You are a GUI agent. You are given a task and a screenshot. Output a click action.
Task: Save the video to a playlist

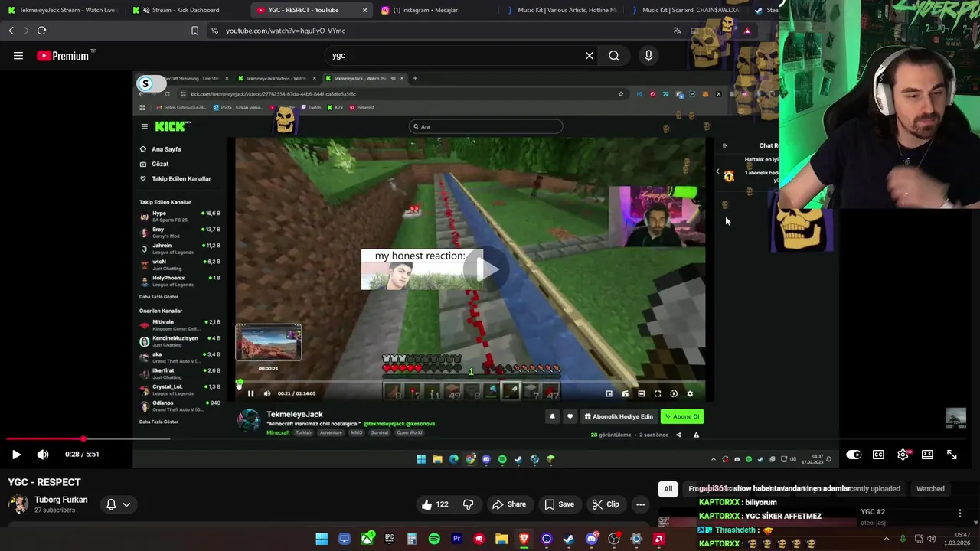point(559,504)
